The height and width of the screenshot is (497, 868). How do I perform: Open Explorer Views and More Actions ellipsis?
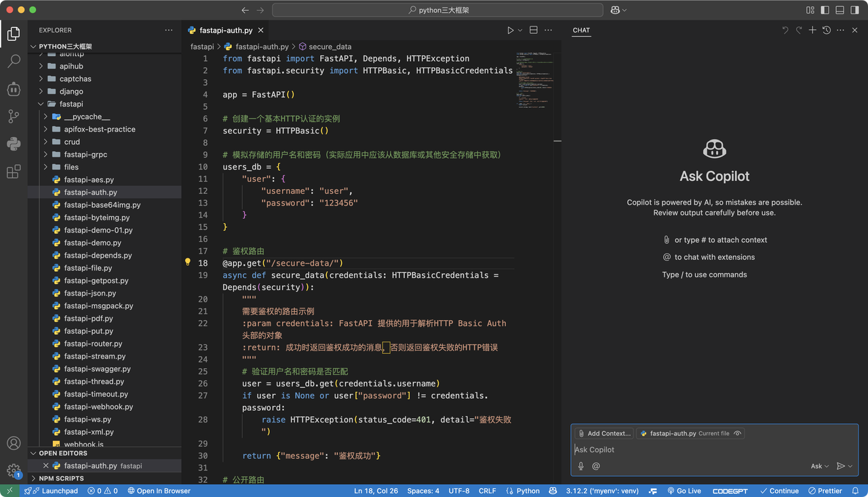[169, 31]
